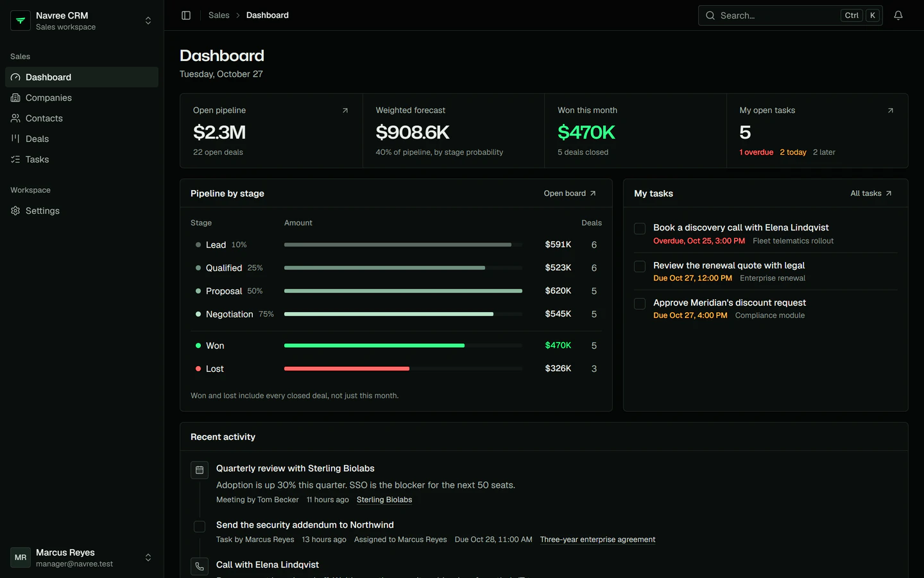
Task: Click the Quarterly review meeting calendar icon
Action: click(200, 470)
